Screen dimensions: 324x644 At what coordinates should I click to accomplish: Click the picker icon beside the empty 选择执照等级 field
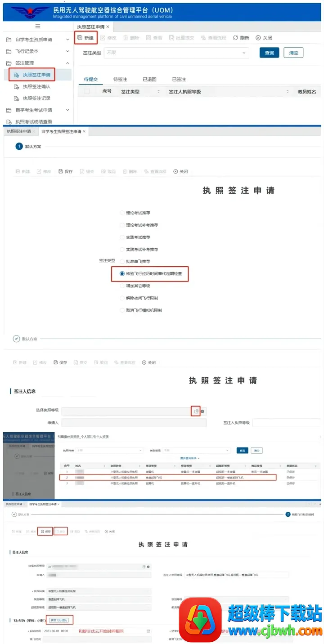coord(196,411)
